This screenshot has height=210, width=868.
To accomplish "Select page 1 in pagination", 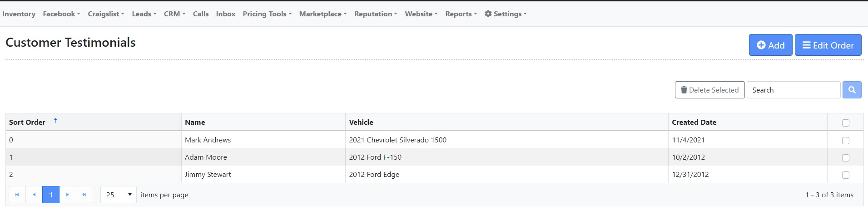I will 51,195.
